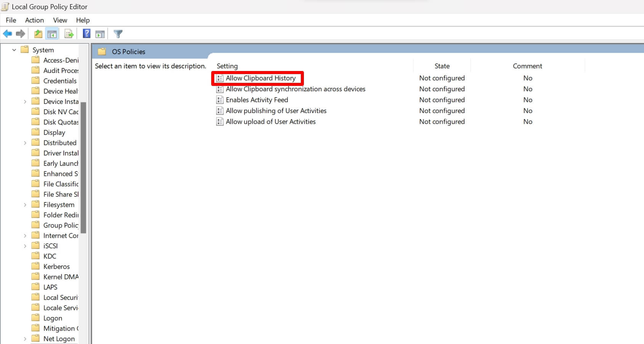Click the LAPS folder icon
This screenshot has height=344, width=644.
point(35,287)
